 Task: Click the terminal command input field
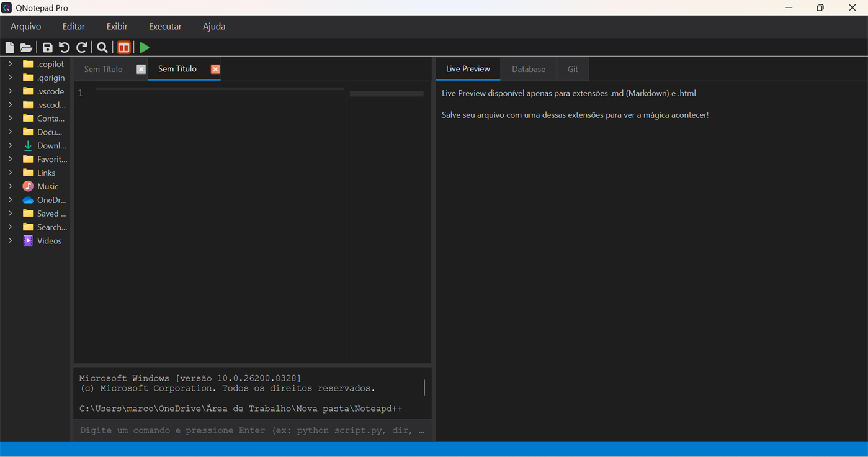(x=253, y=430)
